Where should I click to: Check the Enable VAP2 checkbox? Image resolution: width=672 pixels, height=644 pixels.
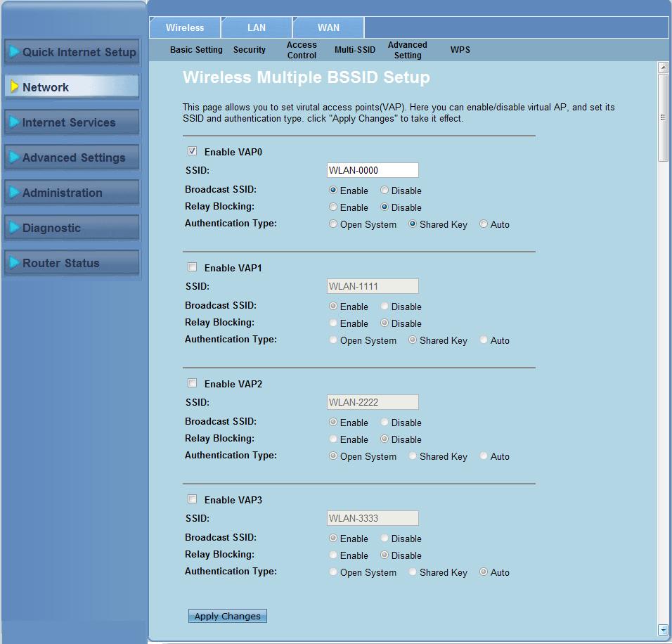pyautogui.click(x=192, y=383)
